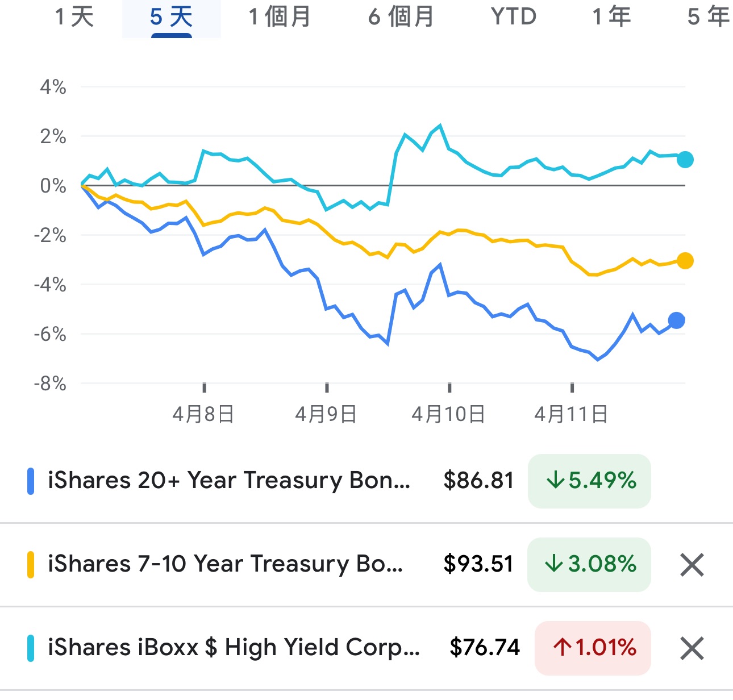Click the 5.49% down change badge
The height and width of the screenshot is (700, 733).
pyautogui.click(x=589, y=481)
